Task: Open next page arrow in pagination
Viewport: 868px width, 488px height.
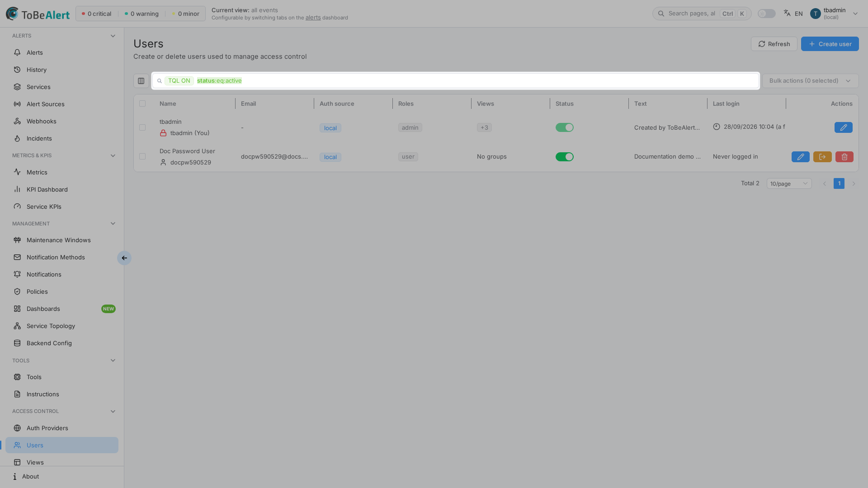Action: click(x=854, y=183)
